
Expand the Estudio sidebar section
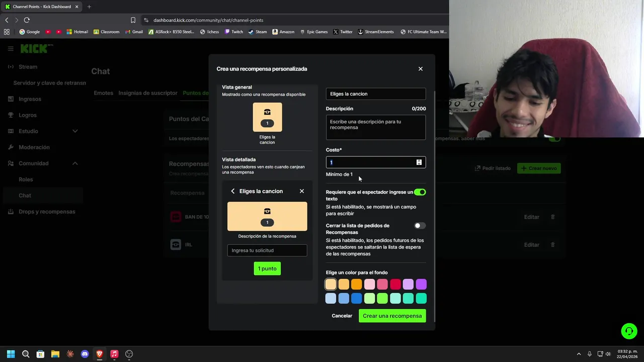75,131
